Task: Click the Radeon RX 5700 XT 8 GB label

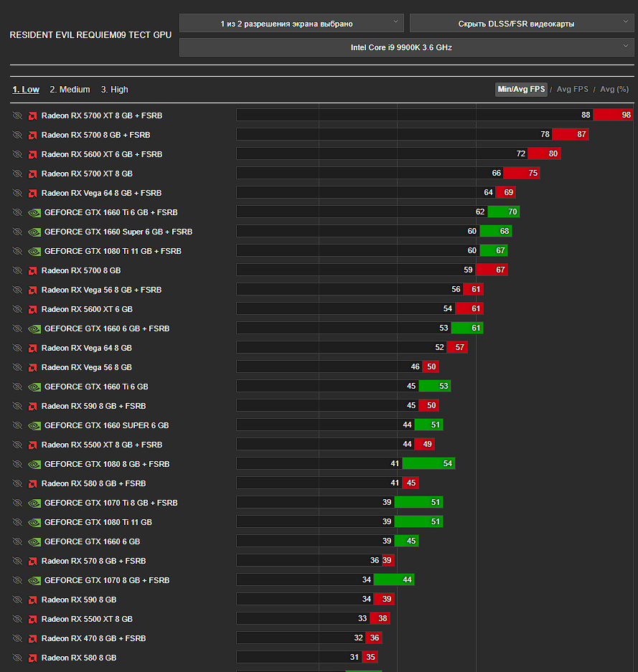Action: 87,174
